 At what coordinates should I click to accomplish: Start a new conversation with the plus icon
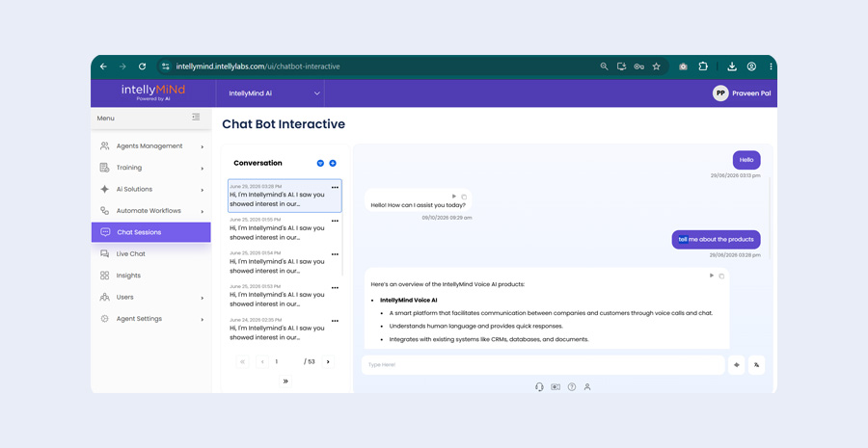(x=333, y=163)
